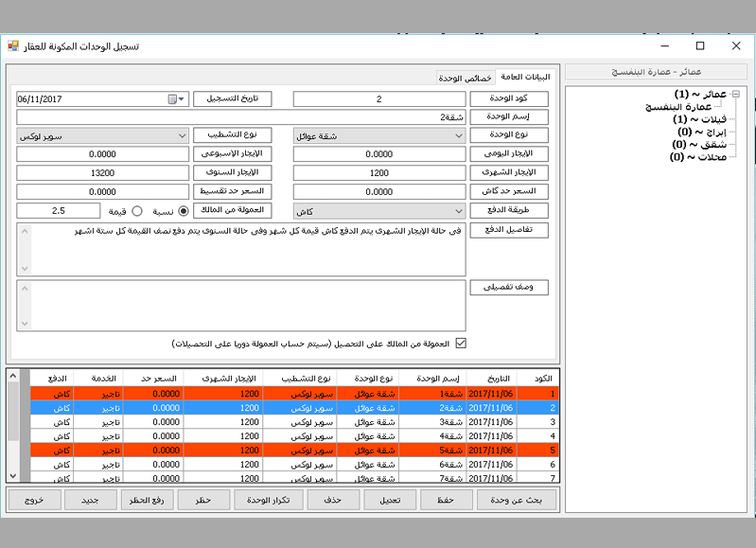756x548 pixels.
Task: Select the فيلات ~ (1) tree node
Action: [x=699, y=119]
